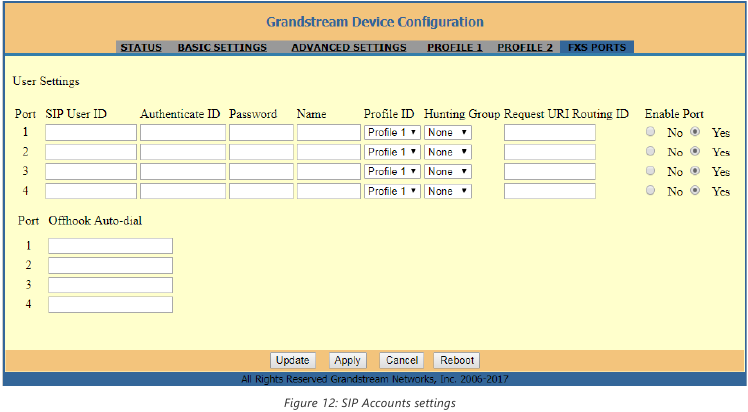Open Profile ID dropdown for port 4

click(392, 191)
